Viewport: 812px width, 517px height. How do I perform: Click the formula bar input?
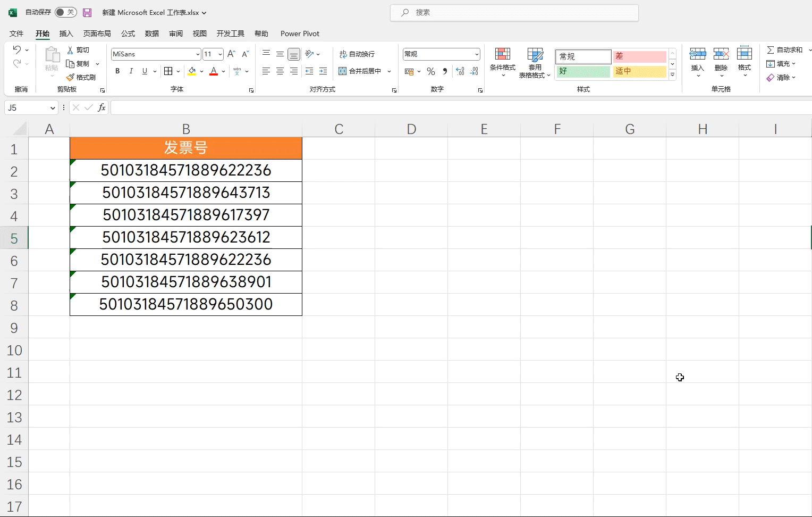point(461,107)
